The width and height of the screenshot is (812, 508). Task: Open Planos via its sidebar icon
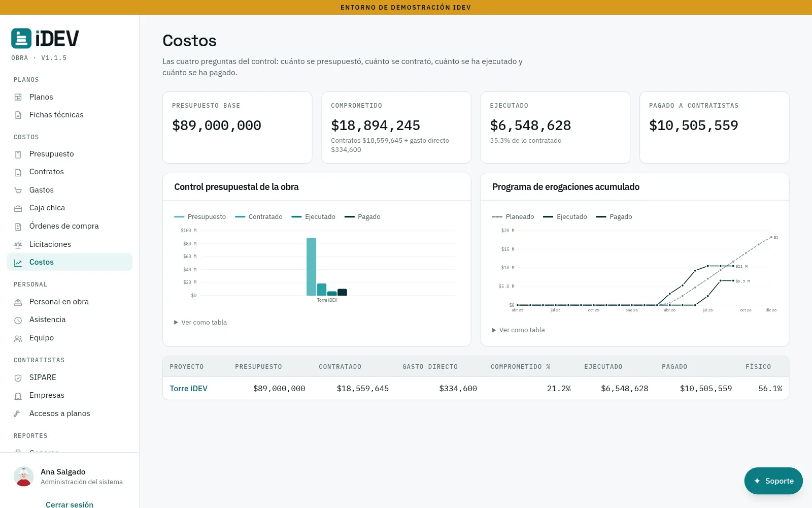(x=18, y=97)
